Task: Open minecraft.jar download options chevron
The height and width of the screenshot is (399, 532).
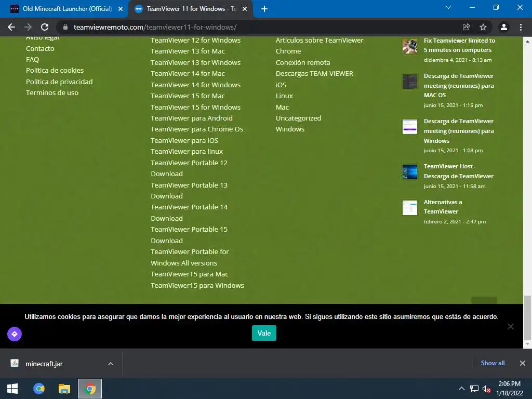Action: pos(111,364)
